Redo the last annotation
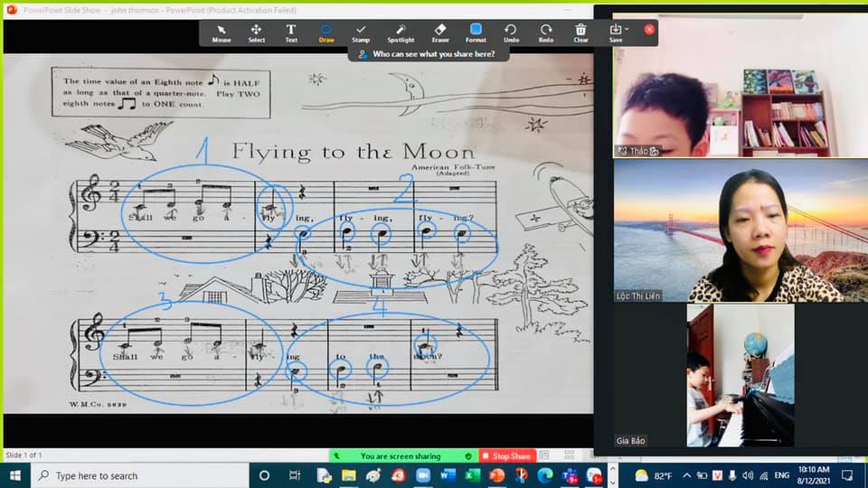This screenshot has width=868, height=488. [x=546, y=33]
